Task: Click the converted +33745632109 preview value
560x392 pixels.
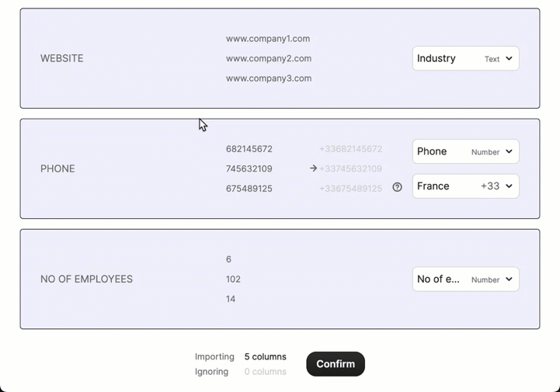Action: coord(351,168)
